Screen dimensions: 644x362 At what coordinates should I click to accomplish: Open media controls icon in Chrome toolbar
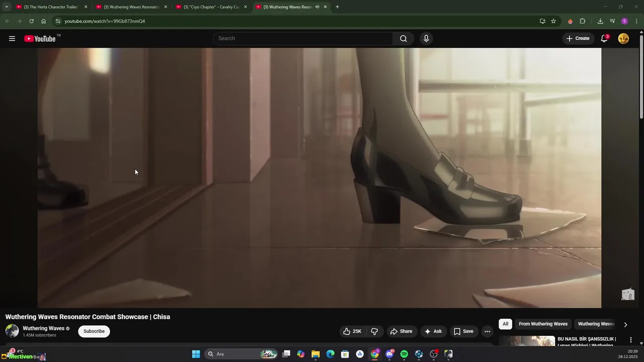612,21
